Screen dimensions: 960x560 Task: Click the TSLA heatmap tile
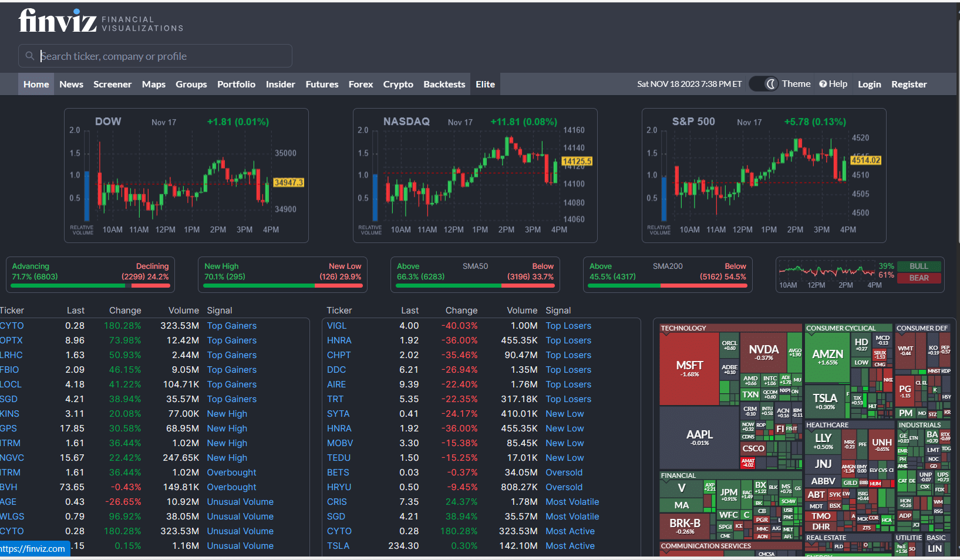click(825, 401)
